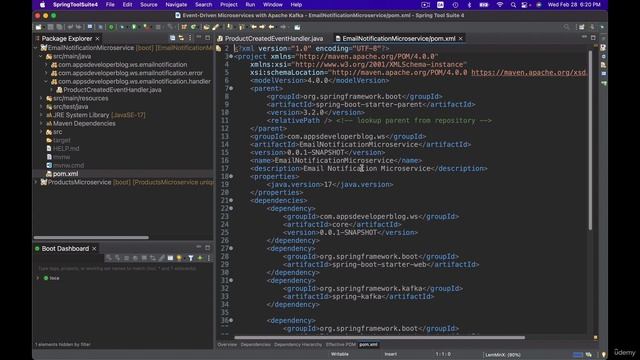Image resolution: width=640 pixels, height=360 pixels.
Task: Click the editor vertical scrollbar
Action: 590,140
